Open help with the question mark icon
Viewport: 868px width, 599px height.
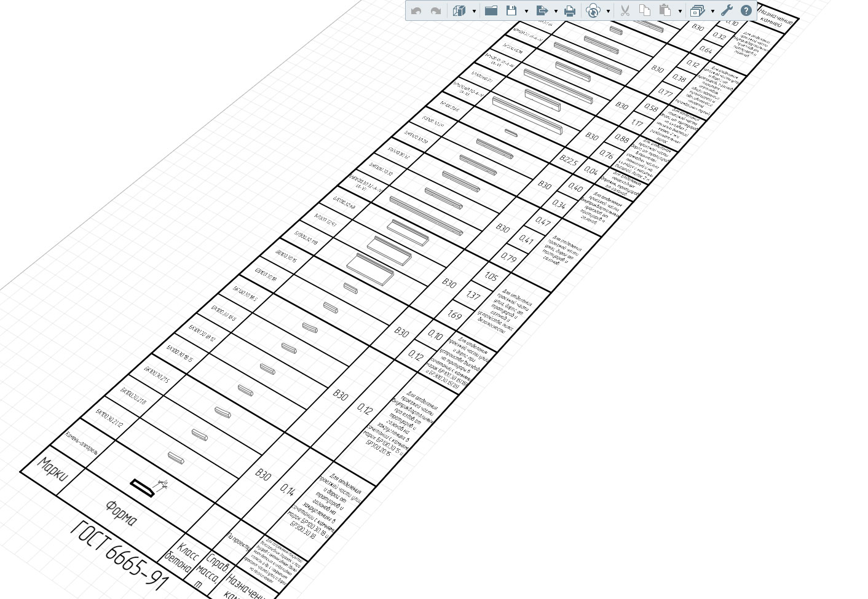[x=746, y=10]
